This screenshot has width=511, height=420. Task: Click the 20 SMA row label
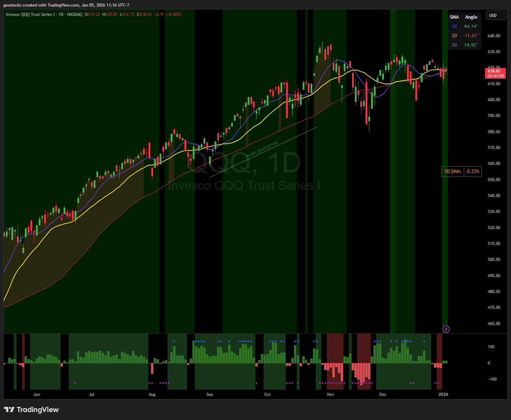(x=454, y=36)
